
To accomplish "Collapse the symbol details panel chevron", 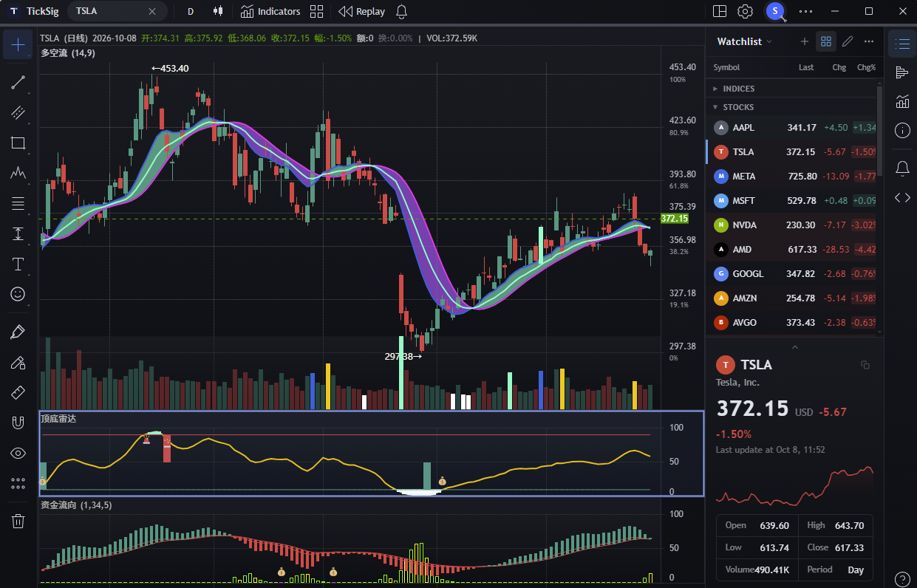I will (795, 346).
